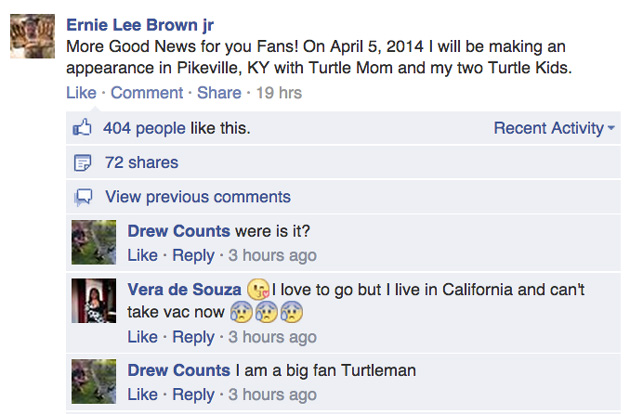Open the Recent Activity dropdown

click(x=549, y=128)
